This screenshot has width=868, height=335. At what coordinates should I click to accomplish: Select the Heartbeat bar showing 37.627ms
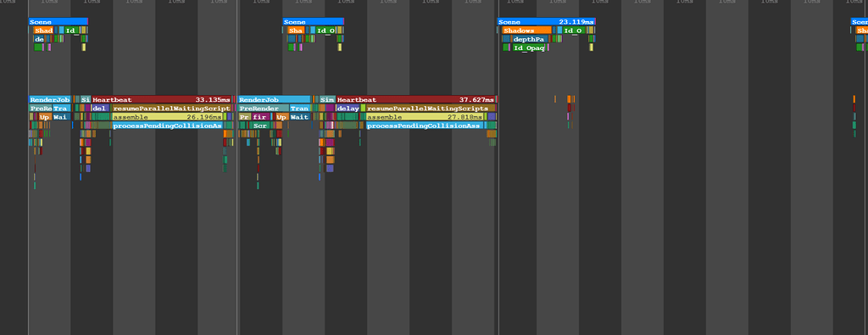[x=416, y=100]
